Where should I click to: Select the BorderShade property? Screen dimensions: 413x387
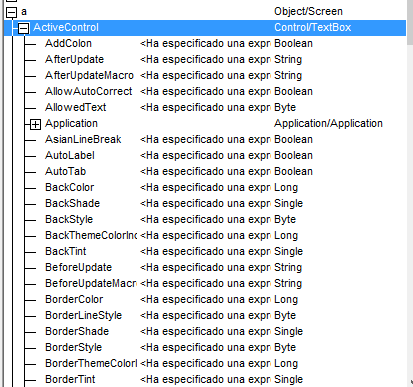77,331
